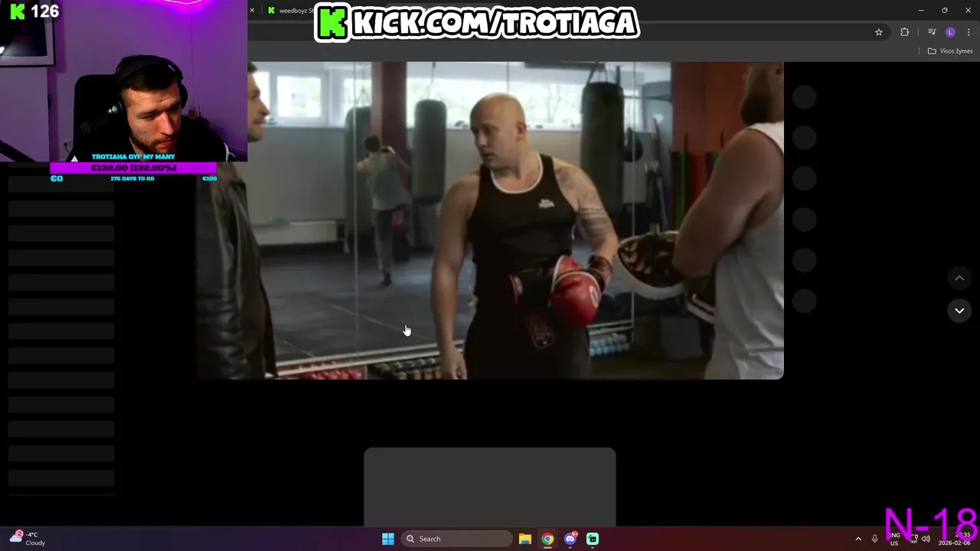Click the taskbar Search box

[456, 539]
